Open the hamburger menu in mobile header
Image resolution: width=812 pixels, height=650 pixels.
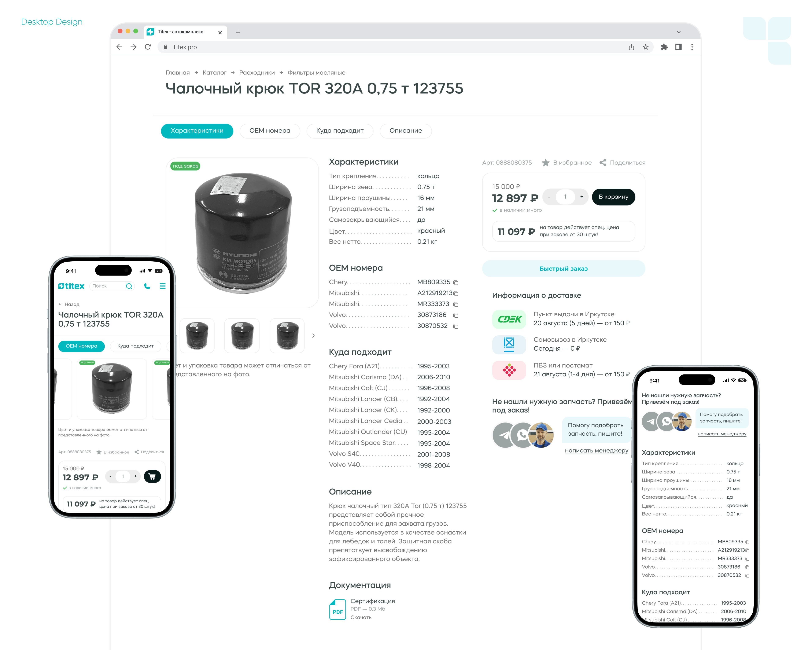(163, 286)
